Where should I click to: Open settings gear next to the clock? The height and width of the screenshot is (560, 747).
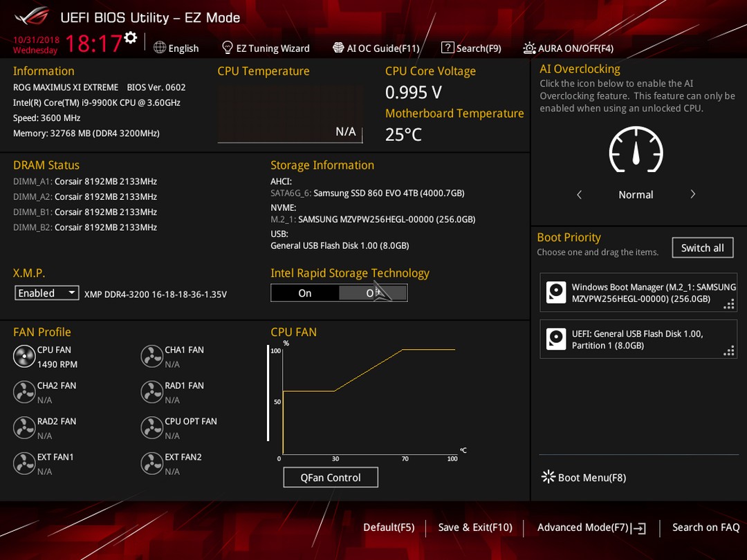point(131,37)
